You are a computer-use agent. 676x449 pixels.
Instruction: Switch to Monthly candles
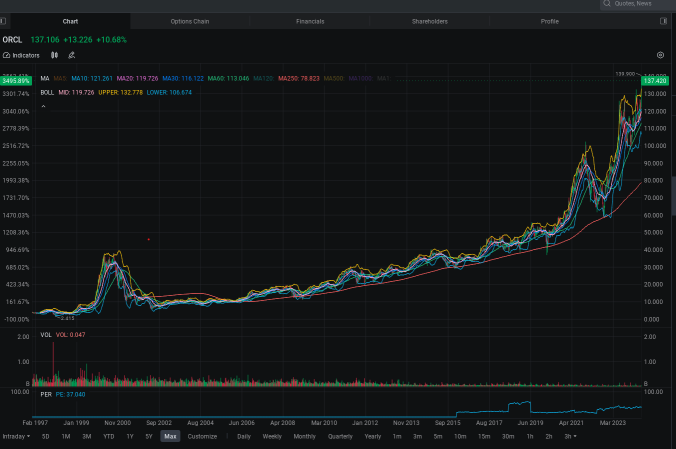pyautogui.click(x=304, y=436)
